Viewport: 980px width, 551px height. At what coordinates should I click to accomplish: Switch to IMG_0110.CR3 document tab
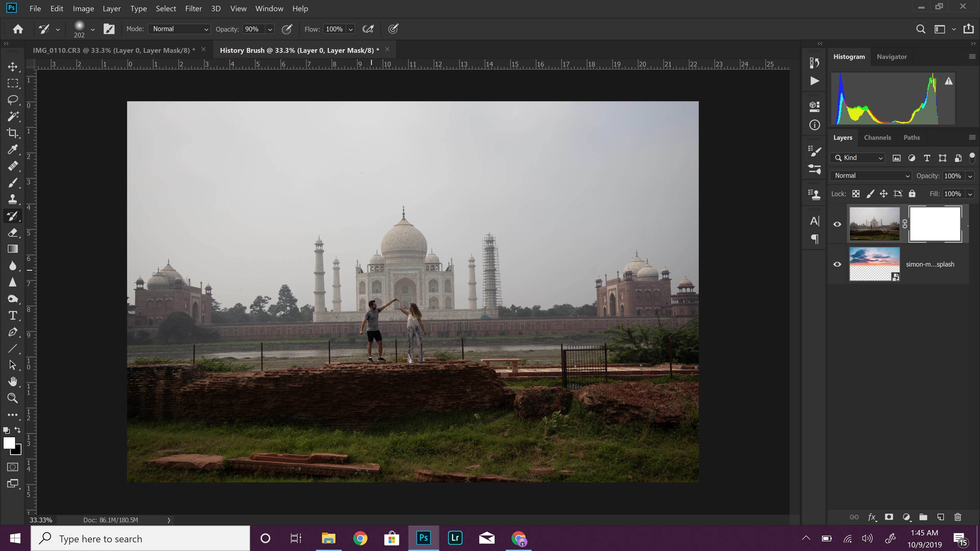114,50
